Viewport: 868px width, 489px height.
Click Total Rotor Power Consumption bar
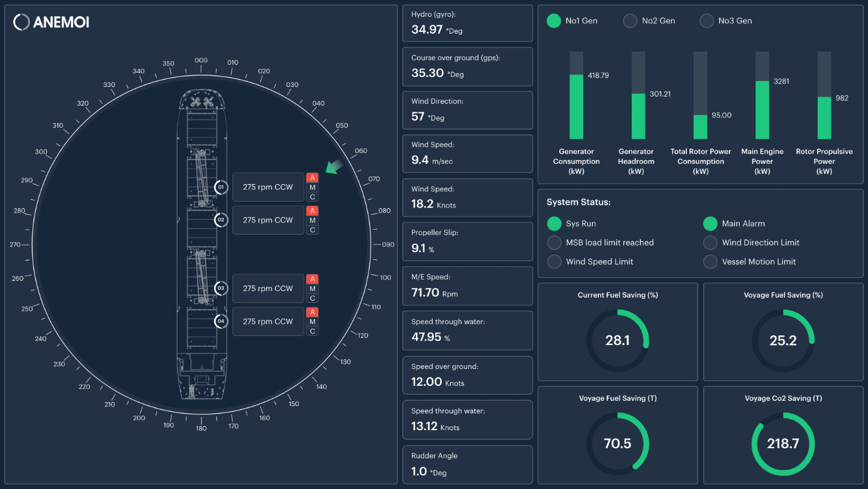[700, 95]
